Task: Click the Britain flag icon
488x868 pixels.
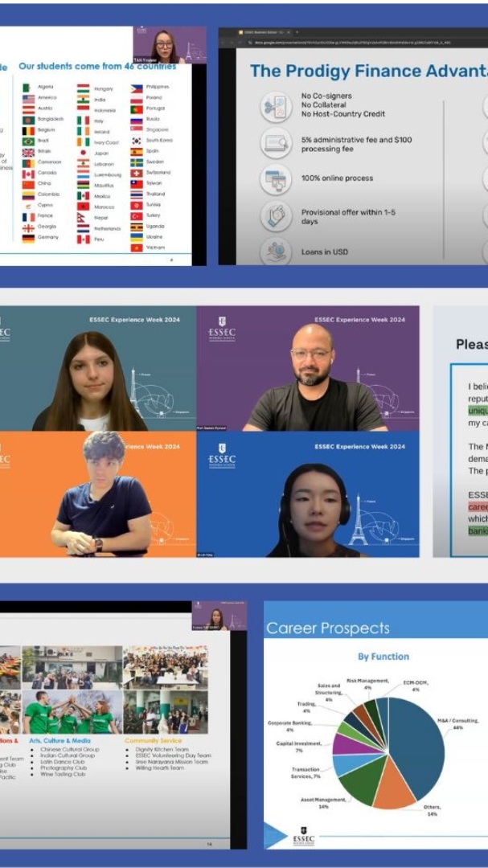Action: [x=28, y=152]
